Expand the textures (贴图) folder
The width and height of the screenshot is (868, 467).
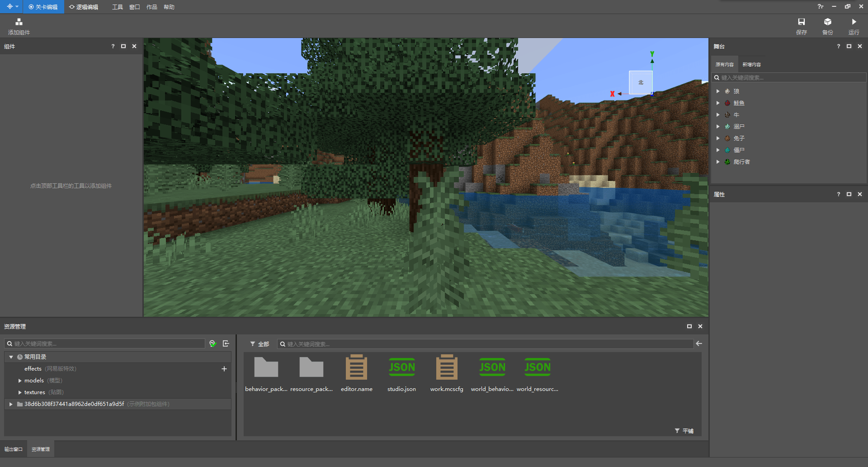click(x=20, y=392)
